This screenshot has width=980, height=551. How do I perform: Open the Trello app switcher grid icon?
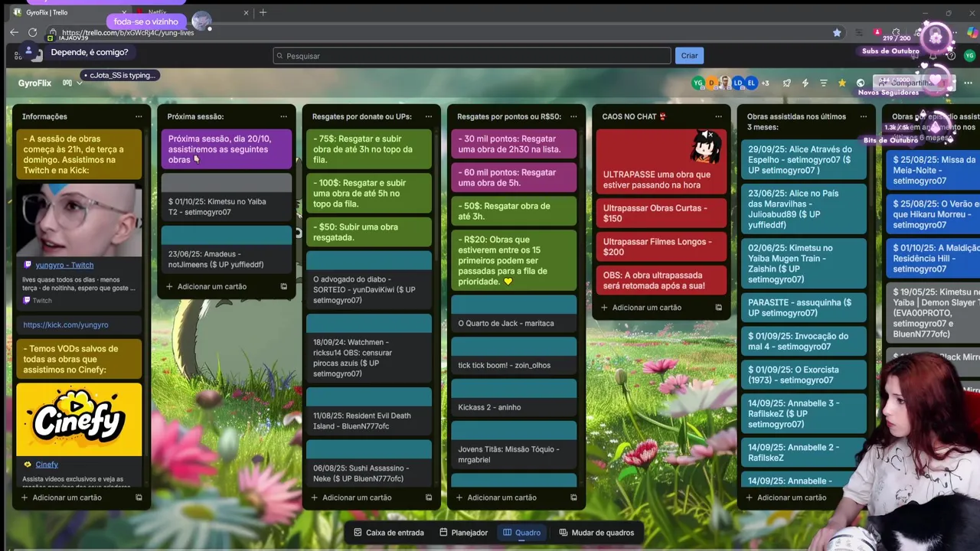pyautogui.click(x=18, y=55)
